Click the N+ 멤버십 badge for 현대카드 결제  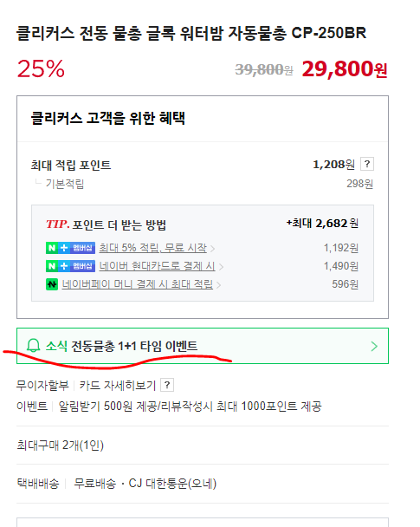click(x=70, y=266)
